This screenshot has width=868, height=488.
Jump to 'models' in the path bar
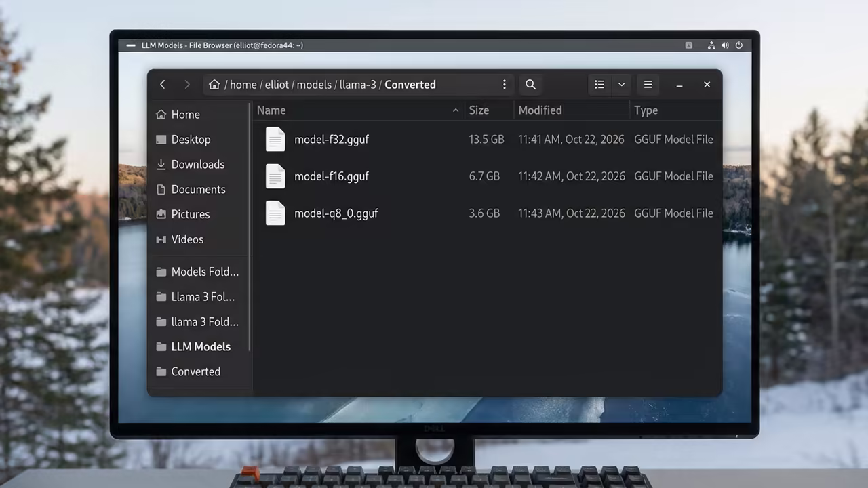(x=314, y=85)
